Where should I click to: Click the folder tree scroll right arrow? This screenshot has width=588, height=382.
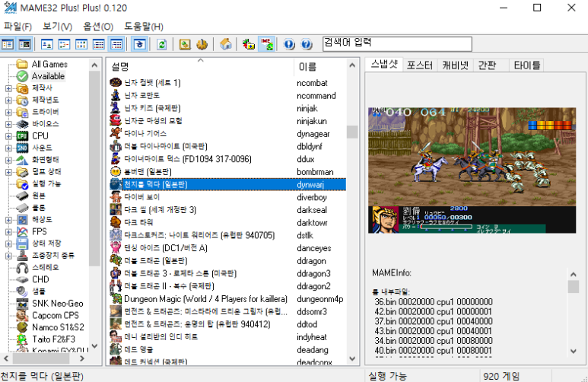point(82,358)
